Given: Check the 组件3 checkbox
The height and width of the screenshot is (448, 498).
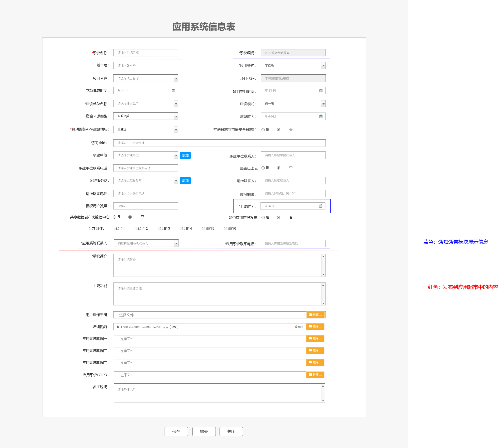Looking at the screenshot, I should [159, 229].
